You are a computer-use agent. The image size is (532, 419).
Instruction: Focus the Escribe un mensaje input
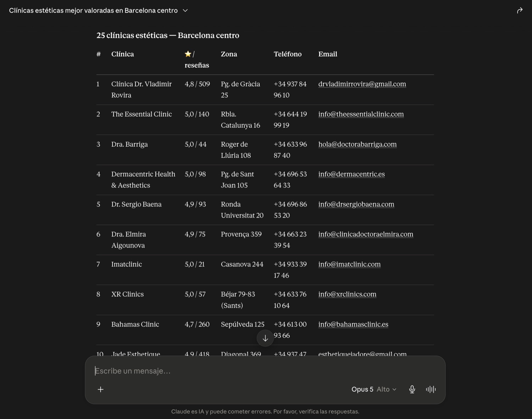pos(265,371)
